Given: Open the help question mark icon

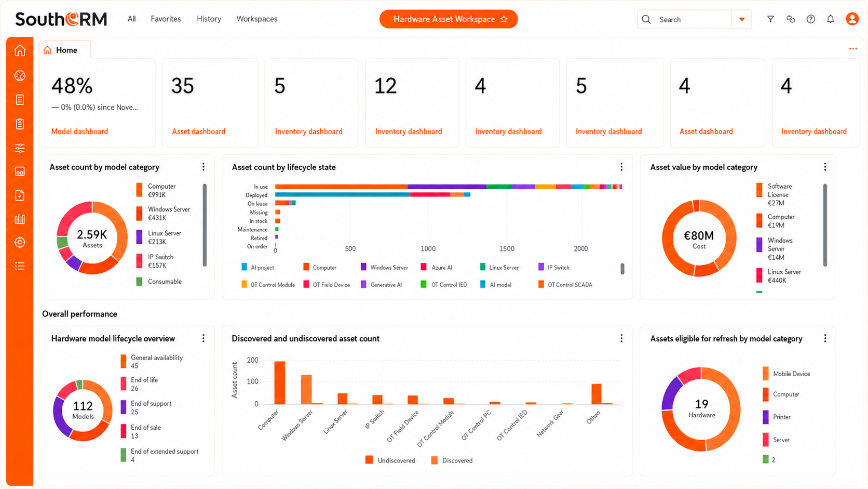Looking at the screenshot, I should [810, 19].
